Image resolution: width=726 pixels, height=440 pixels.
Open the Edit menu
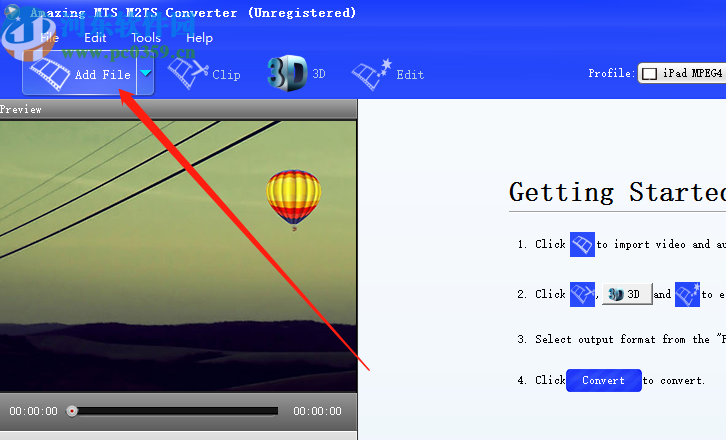95,38
